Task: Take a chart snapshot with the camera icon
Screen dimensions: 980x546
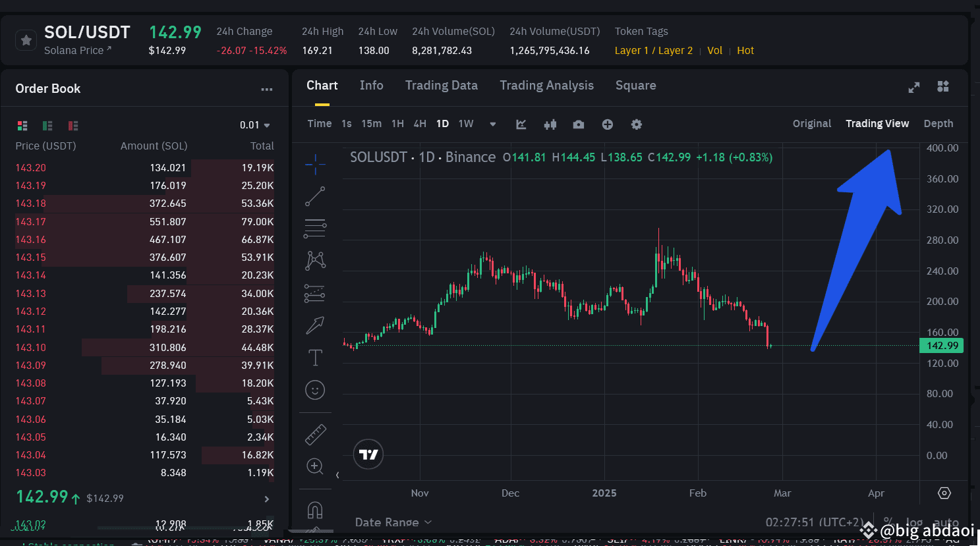Action: (579, 124)
